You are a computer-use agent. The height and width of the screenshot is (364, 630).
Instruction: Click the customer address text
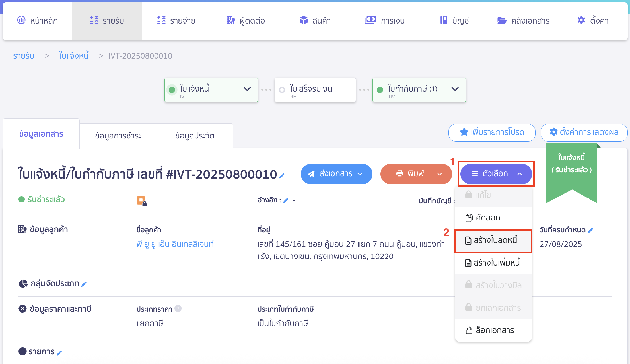click(x=351, y=250)
